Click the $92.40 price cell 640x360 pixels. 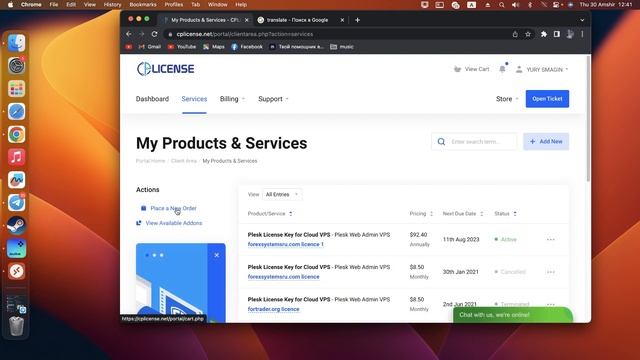point(418,235)
